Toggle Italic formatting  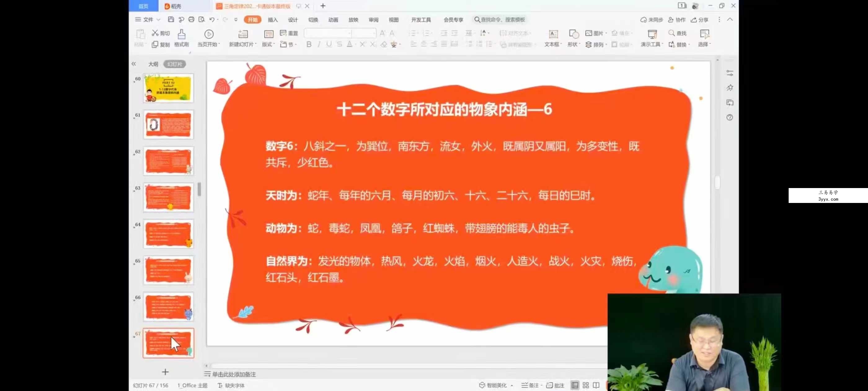(x=319, y=44)
